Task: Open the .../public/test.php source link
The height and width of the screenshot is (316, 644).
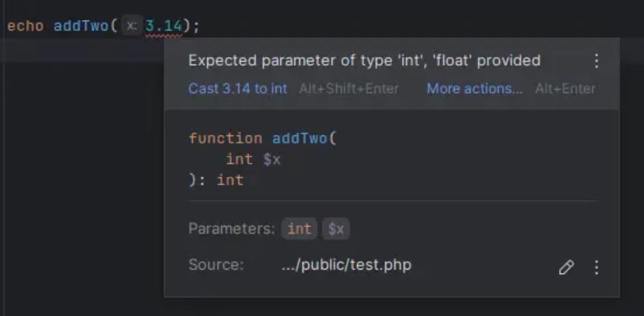Action: [x=346, y=265]
